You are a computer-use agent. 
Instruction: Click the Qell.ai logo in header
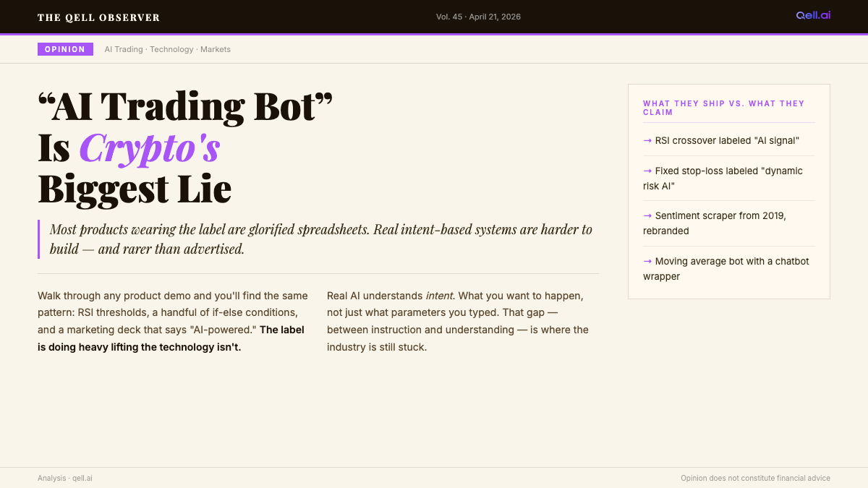[x=813, y=15]
